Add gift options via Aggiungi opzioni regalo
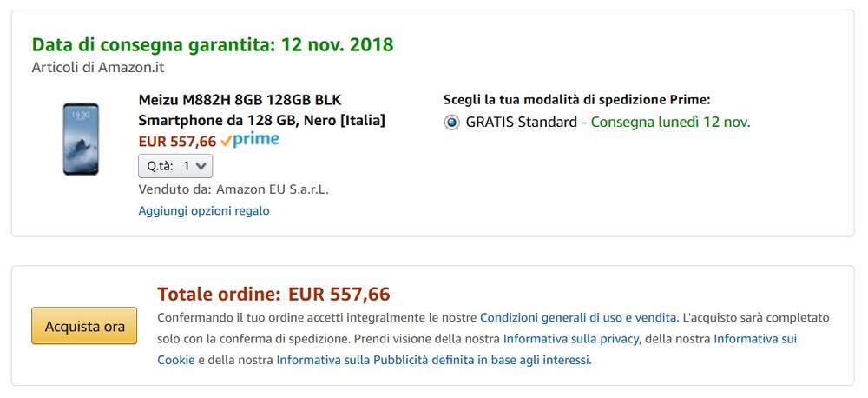 [204, 210]
